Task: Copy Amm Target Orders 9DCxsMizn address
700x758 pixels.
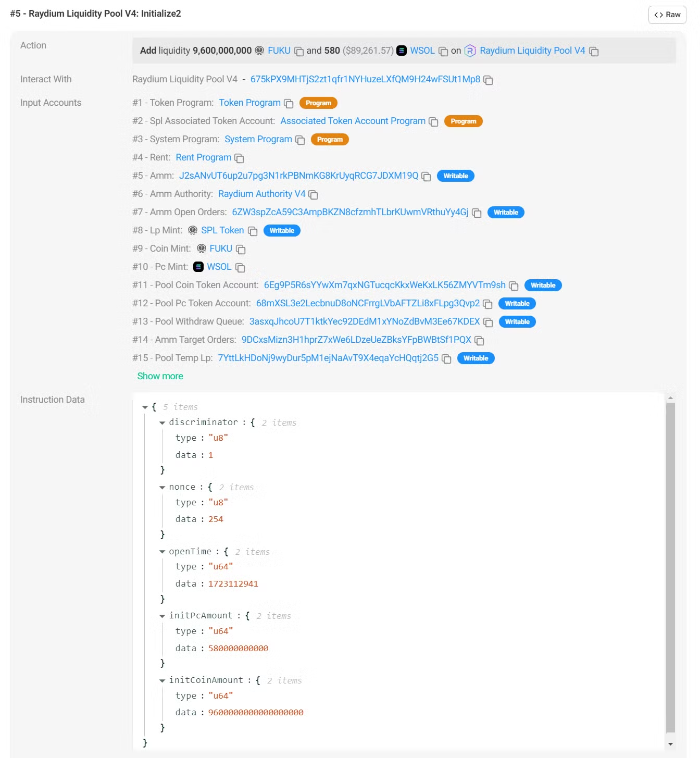Action: (x=479, y=341)
